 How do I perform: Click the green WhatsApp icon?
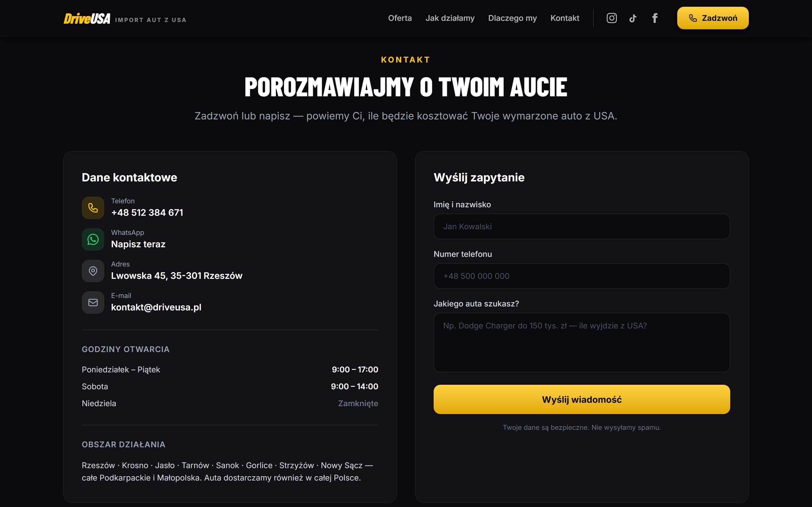93,239
